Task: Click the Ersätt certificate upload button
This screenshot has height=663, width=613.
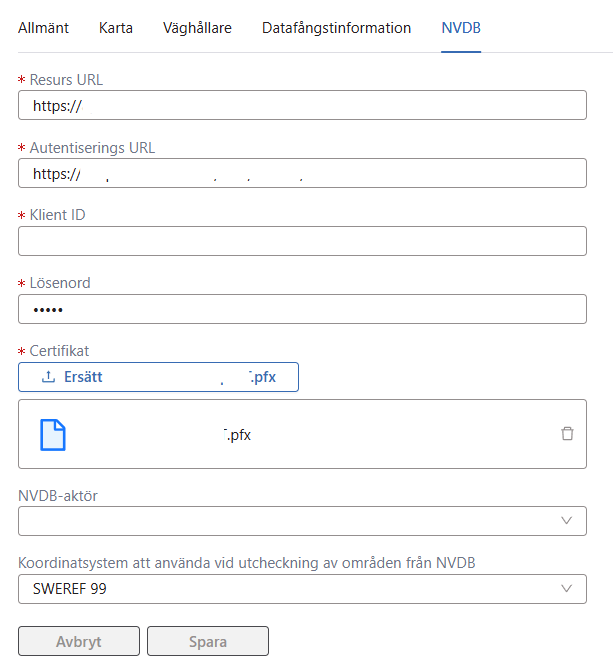Action: 158,377
